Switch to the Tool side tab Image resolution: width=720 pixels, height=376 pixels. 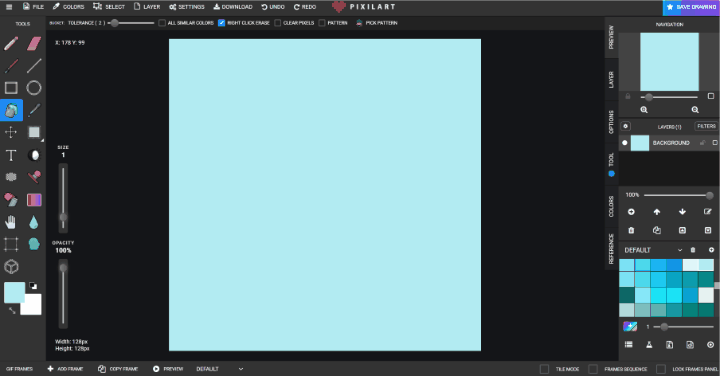point(611,164)
